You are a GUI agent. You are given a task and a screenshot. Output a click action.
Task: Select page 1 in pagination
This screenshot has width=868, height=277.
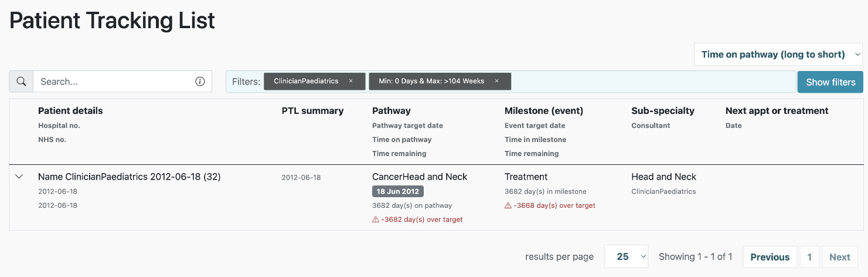click(x=809, y=257)
